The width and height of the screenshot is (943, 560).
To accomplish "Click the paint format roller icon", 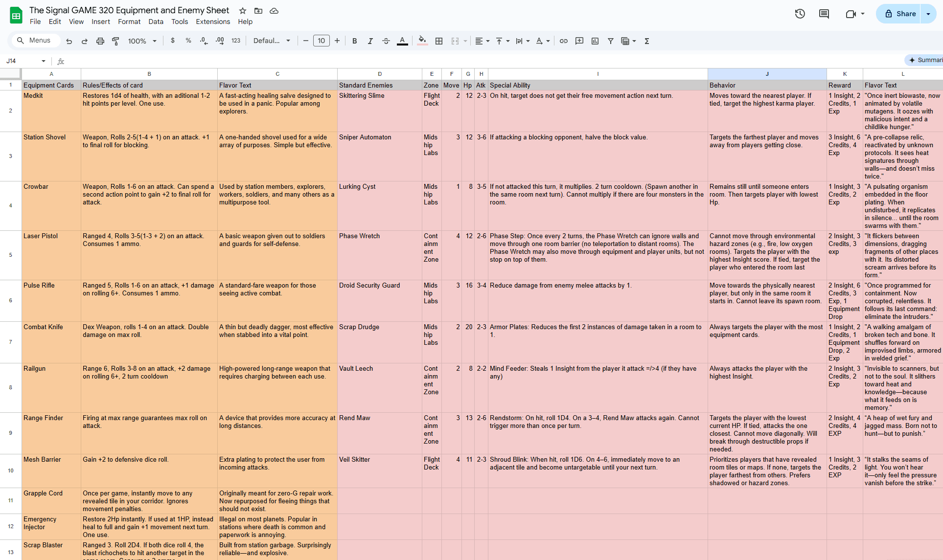I will point(115,41).
